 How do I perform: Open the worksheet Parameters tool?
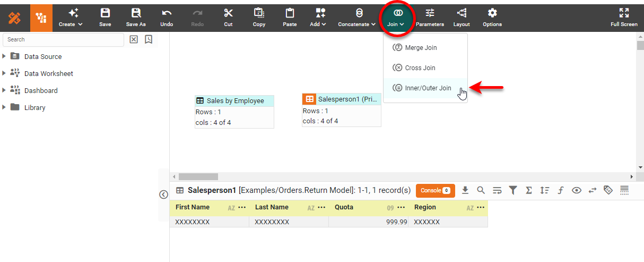click(430, 18)
